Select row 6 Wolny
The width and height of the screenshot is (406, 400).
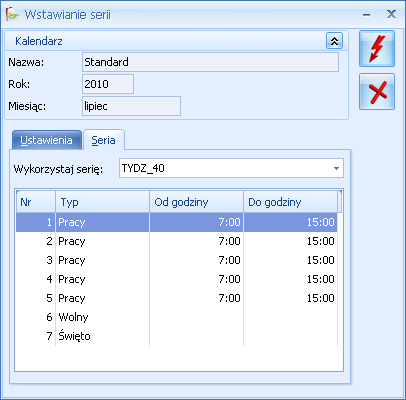(x=177, y=317)
